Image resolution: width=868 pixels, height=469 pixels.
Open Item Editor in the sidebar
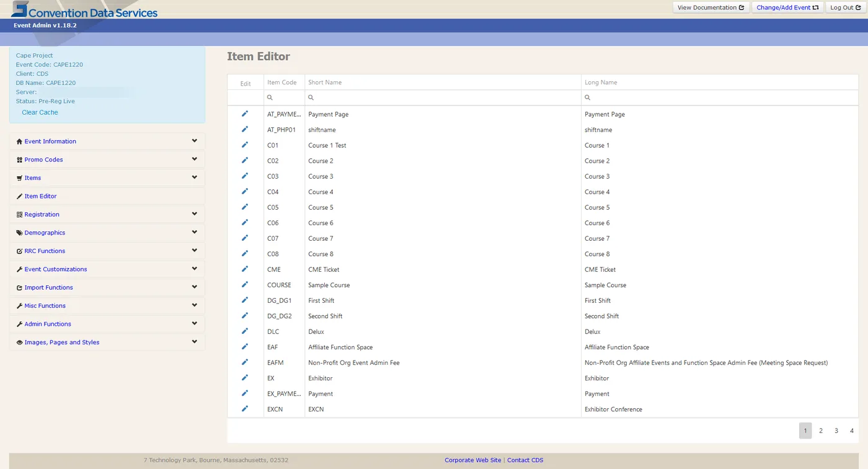click(x=40, y=196)
